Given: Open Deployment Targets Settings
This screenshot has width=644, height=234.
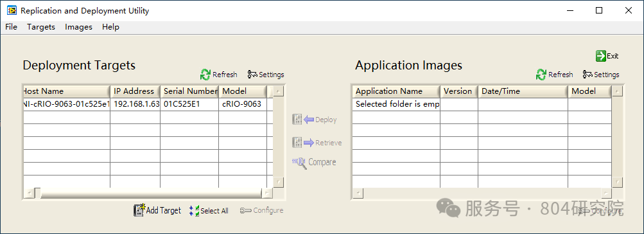Looking at the screenshot, I should 266,75.
